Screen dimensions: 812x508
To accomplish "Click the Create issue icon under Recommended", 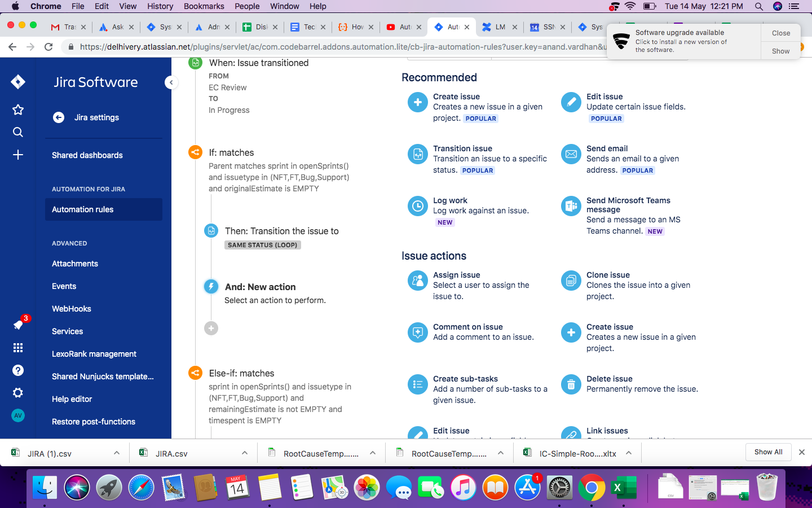I will tap(418, 102).
